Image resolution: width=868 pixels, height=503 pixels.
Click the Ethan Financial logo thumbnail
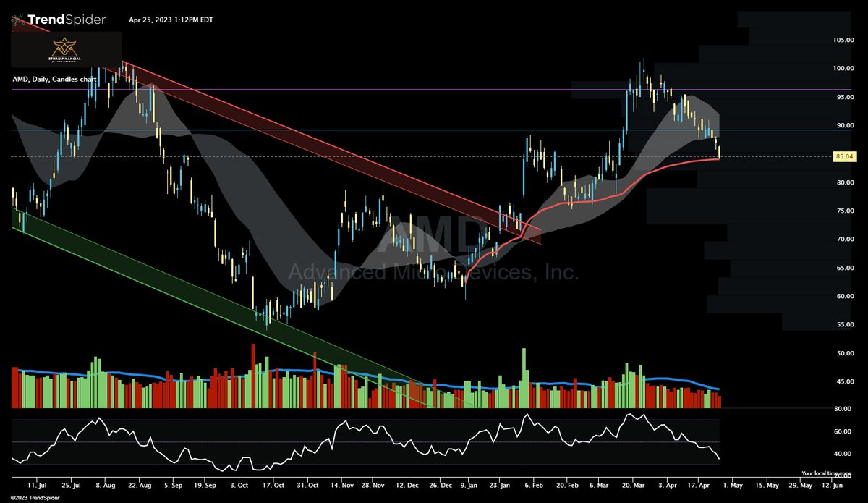click(66, 49)
